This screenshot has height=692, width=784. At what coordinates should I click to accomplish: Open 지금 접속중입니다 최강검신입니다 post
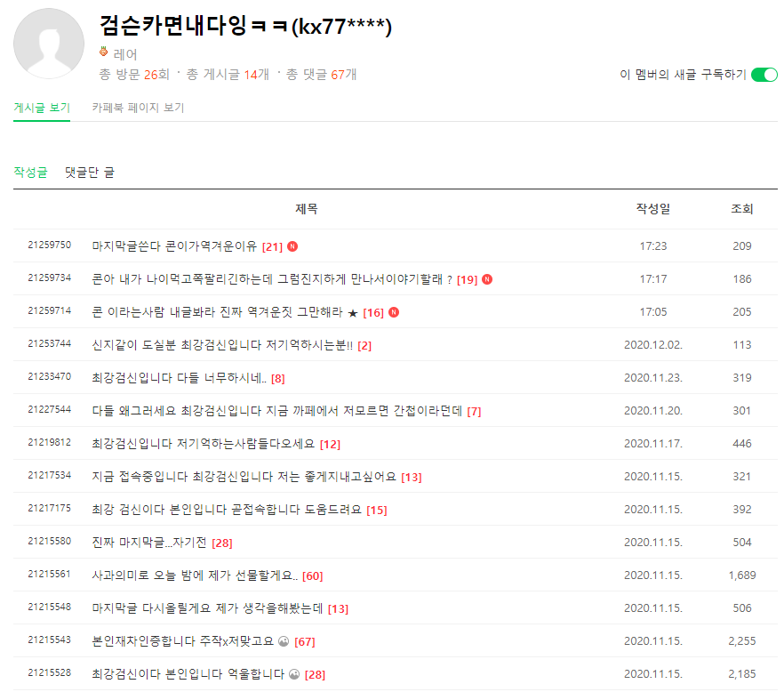click(x=244, y=477)
